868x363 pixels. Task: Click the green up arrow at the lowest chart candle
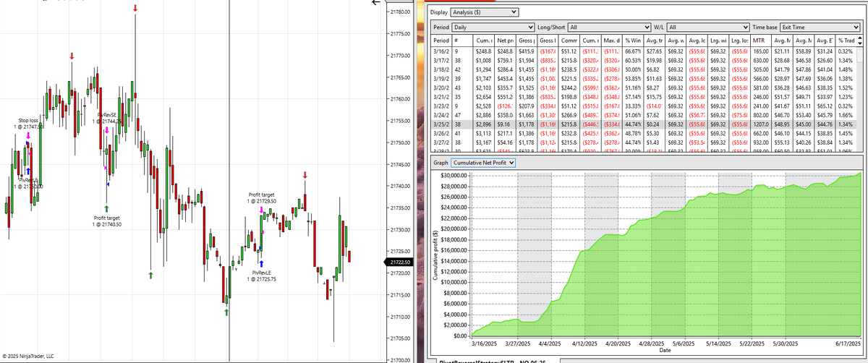pyautogui.click(x=226, y=312)
